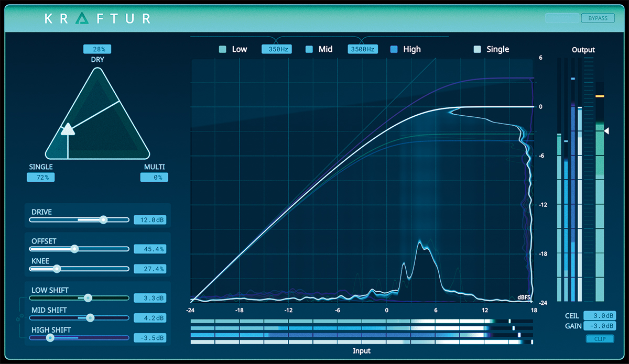Click the Kraftur logo triangle letter
Screen dimensions: 629x364
[x=82, y=18]
